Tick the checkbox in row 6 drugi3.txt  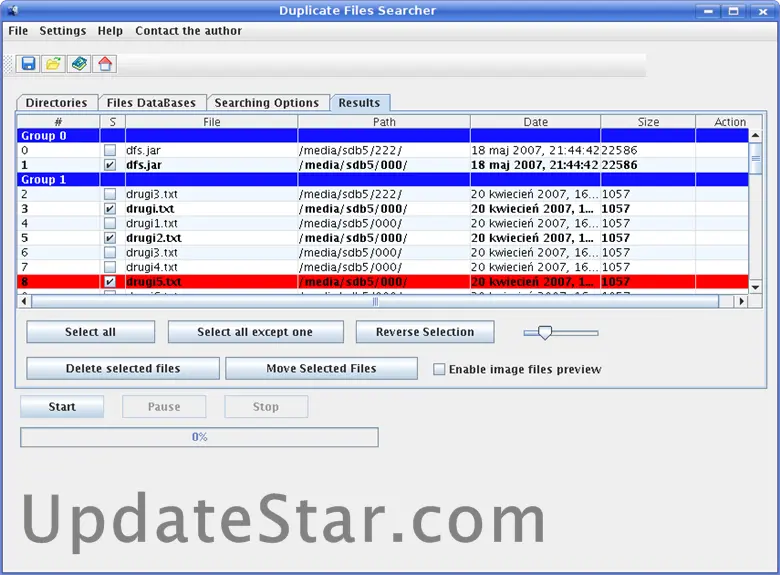(110, 253)
